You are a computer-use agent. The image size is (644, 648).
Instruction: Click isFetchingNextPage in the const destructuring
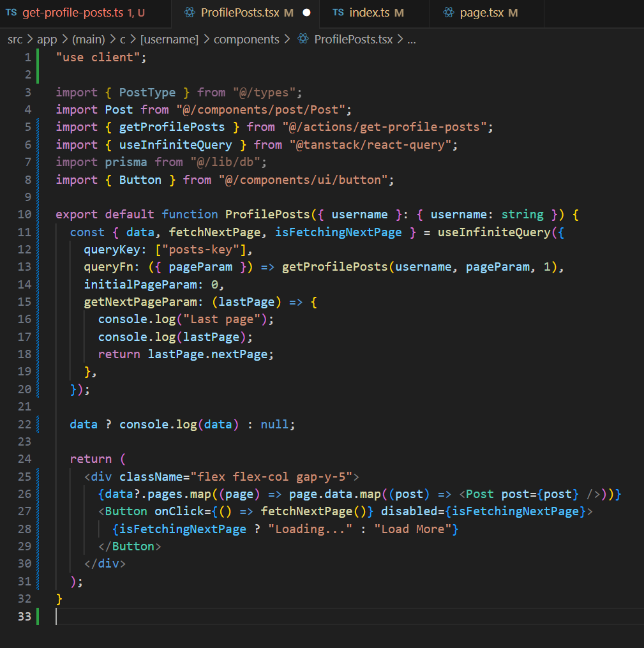tap(338, 232)
